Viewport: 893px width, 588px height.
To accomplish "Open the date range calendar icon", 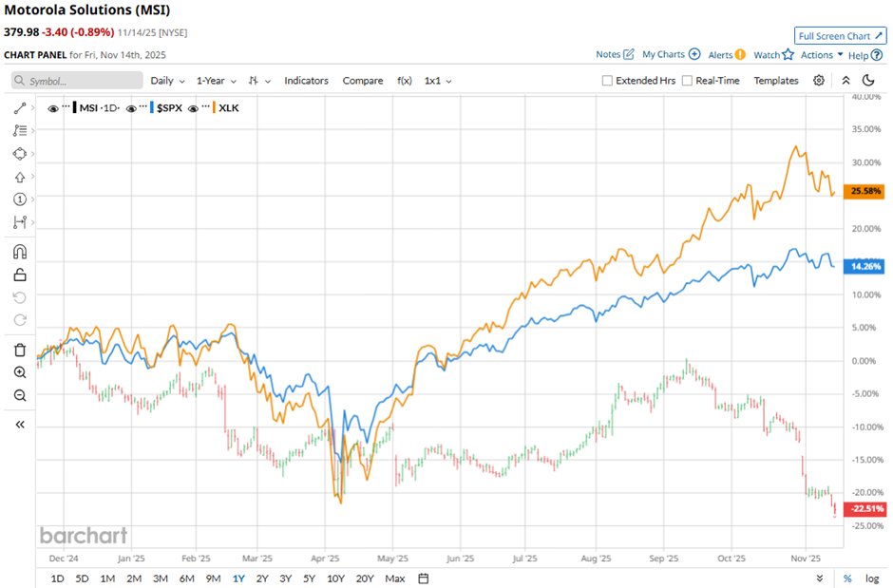I will click(423, 579).
